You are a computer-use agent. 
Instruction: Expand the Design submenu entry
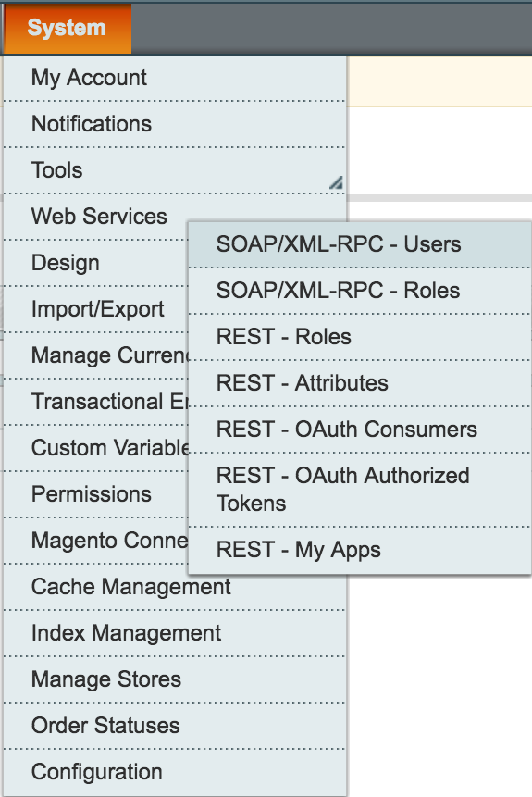(x=96, y=263)
